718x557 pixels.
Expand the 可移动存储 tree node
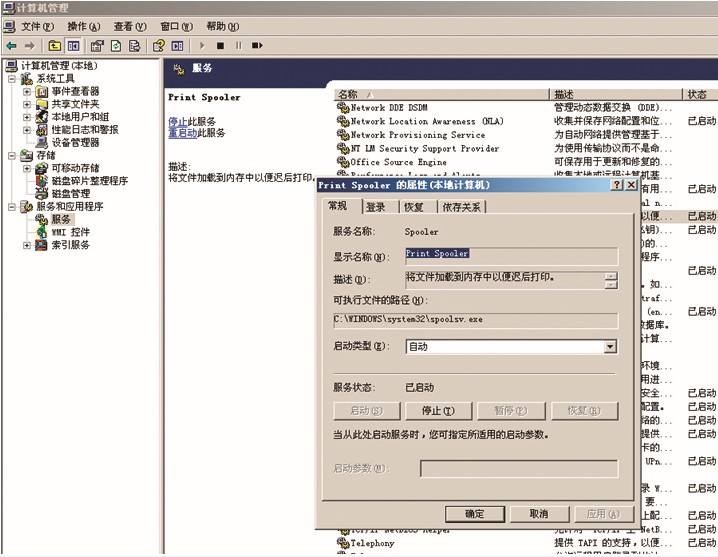coord(27,169)
